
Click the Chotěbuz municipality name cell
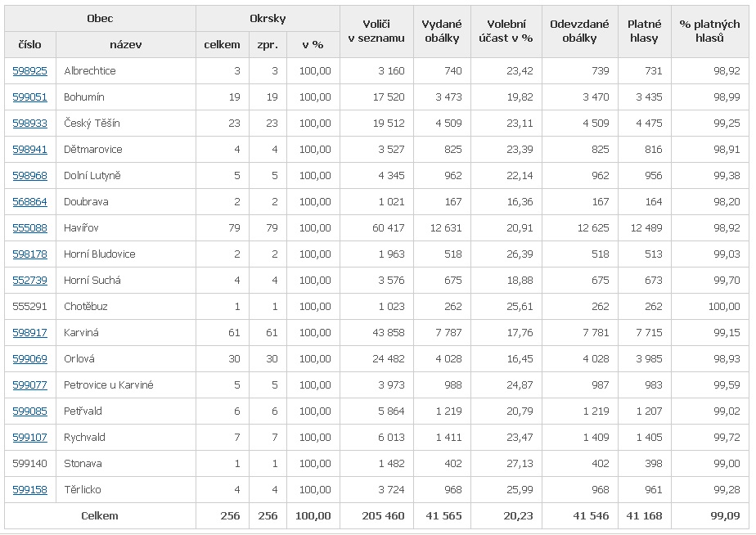pos(126,307)
